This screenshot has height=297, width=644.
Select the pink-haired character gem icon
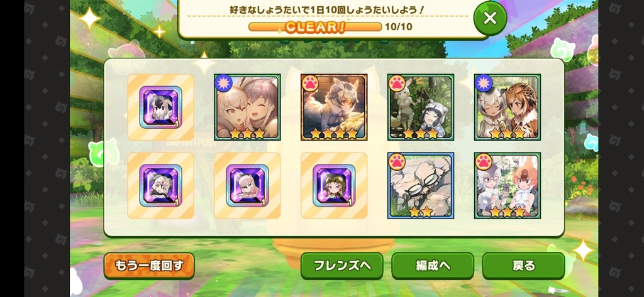[247, 186]
